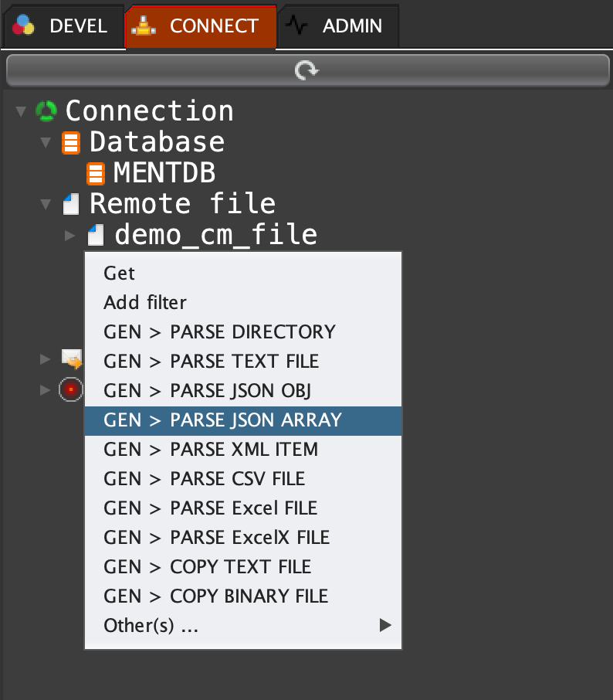This screenshot has height=700, width=613.
Task: Collapse the Remote file tree node
Action: click(x=46, y=205)
